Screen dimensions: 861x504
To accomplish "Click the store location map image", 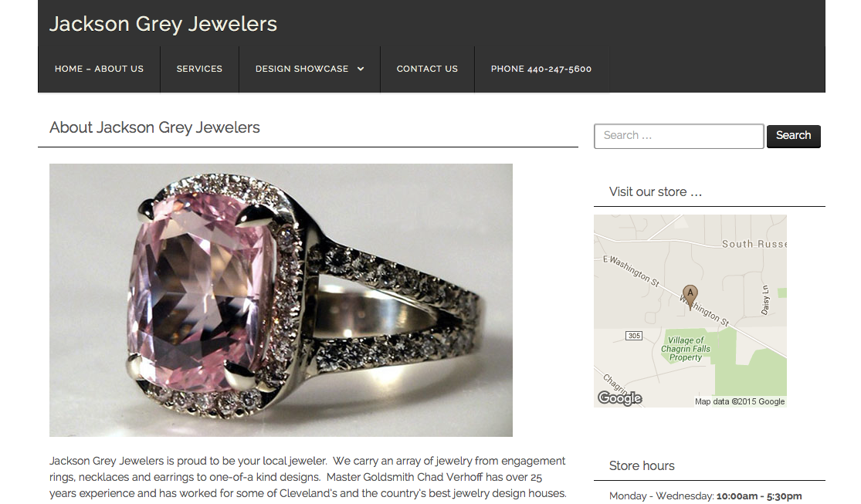I will 690,311.
